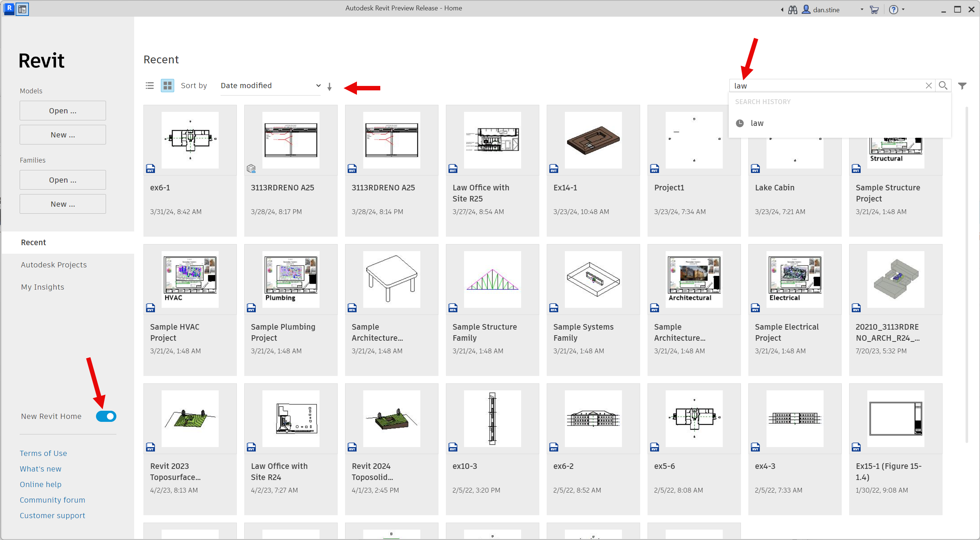The width and height of the screenshot is (980, 540).
Task: Open the Autodesk Projects section
Action: pos(54,265)
